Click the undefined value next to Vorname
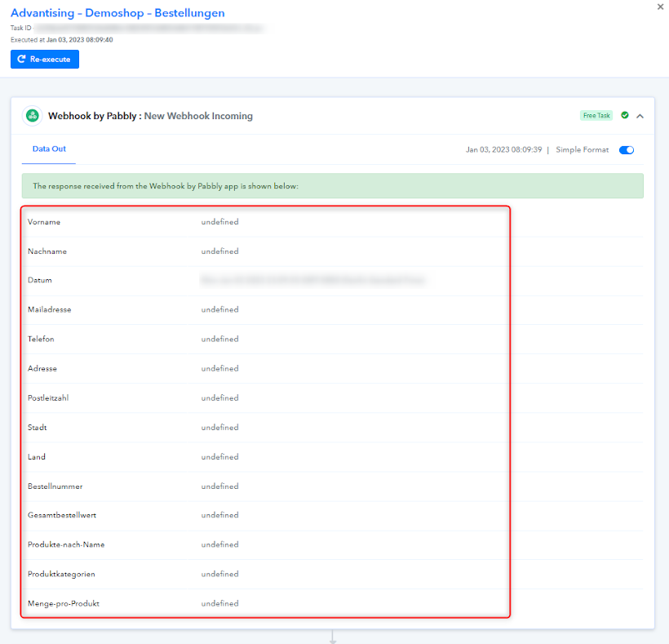669x644 pixels. [219, 222]
